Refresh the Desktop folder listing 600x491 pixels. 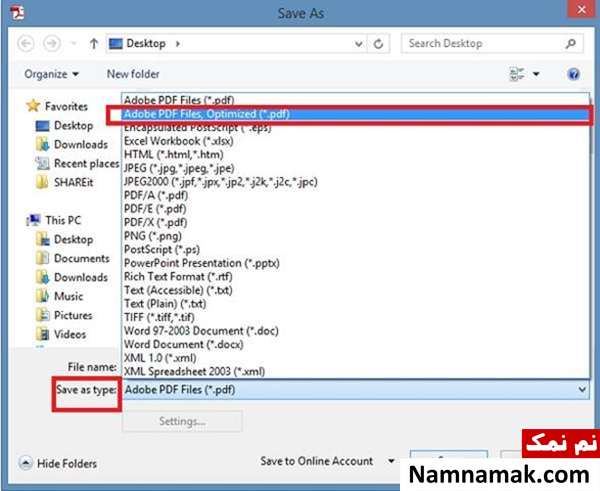pos(378,44)
